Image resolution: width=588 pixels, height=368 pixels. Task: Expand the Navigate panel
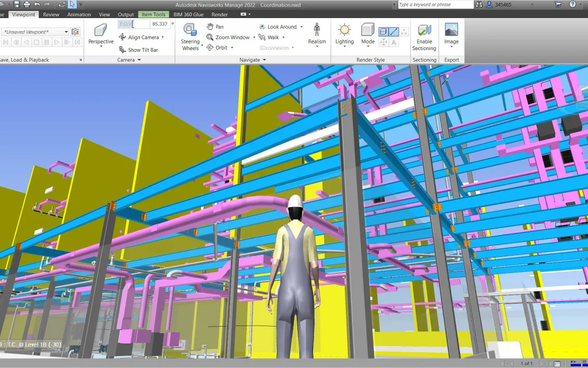(x=253, y=60)
